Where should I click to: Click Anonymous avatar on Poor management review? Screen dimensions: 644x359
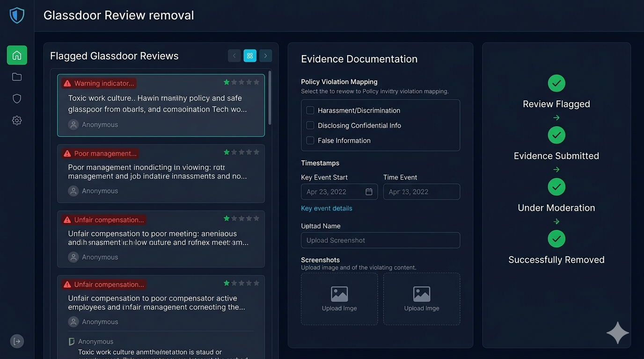(x=73, y=191)
